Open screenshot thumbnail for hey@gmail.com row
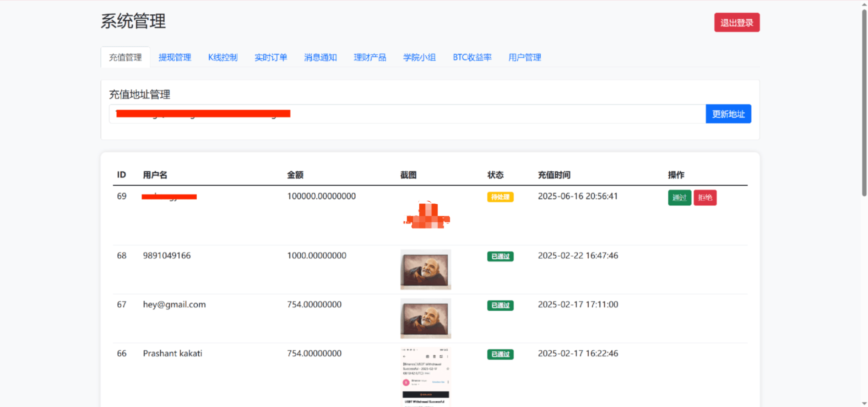 (426, 318)
